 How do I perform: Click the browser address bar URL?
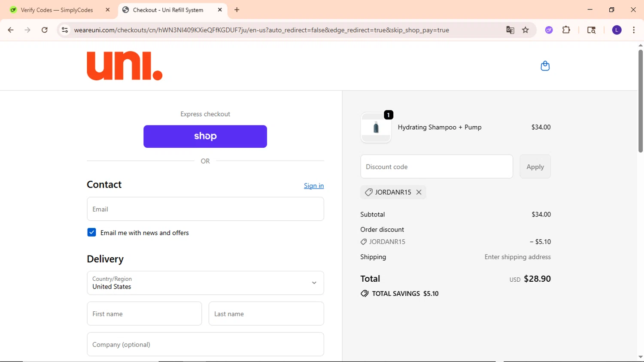tap(261, 30)
